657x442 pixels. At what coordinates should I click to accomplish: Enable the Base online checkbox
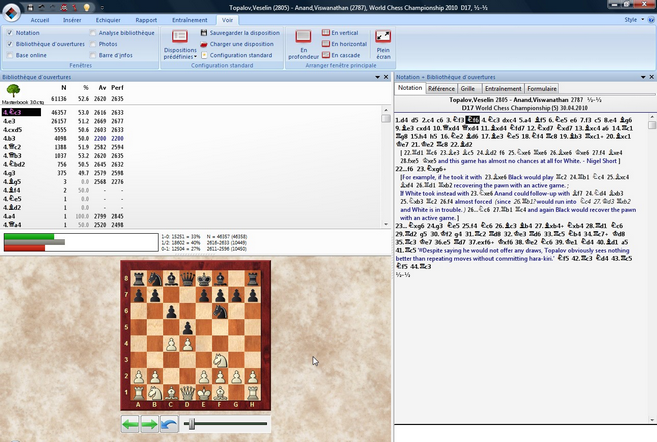pyautogui.click(x=10, y=55)
